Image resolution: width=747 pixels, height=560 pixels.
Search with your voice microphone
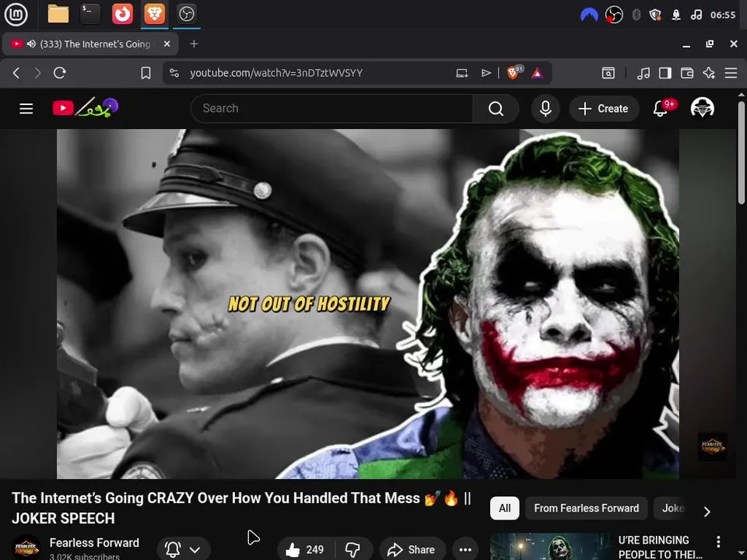coord(545,109)
